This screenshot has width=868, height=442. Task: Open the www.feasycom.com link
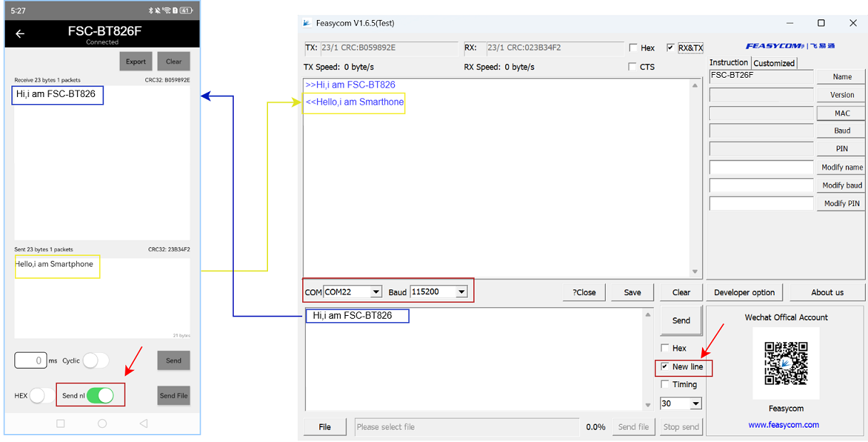coord(783,425)
